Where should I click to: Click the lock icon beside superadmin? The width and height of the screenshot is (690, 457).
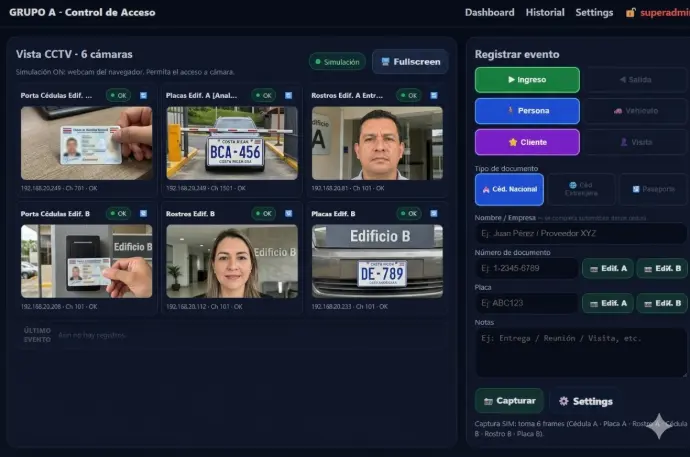tap(630, 13)
